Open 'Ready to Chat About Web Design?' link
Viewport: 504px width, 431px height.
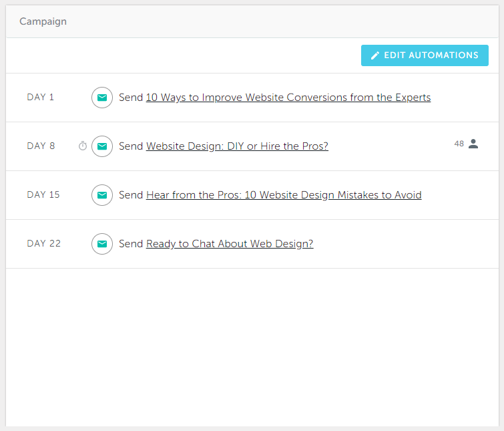point(230,244)
